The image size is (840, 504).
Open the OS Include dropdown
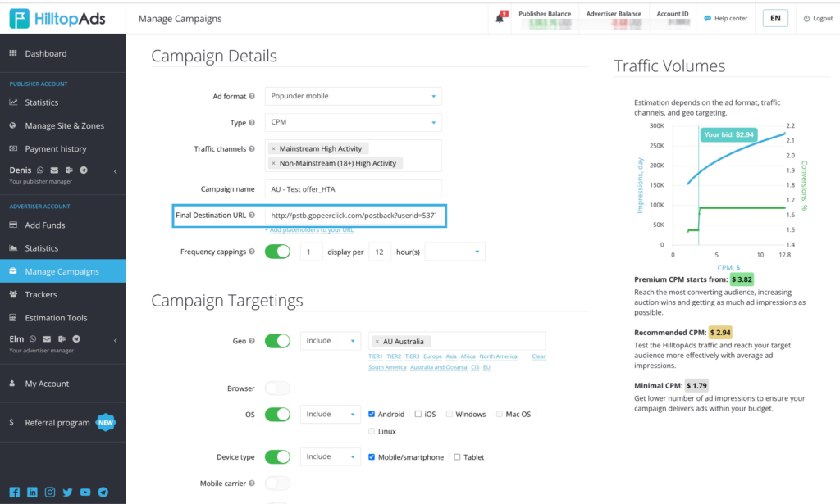click(x=330, y=414)
